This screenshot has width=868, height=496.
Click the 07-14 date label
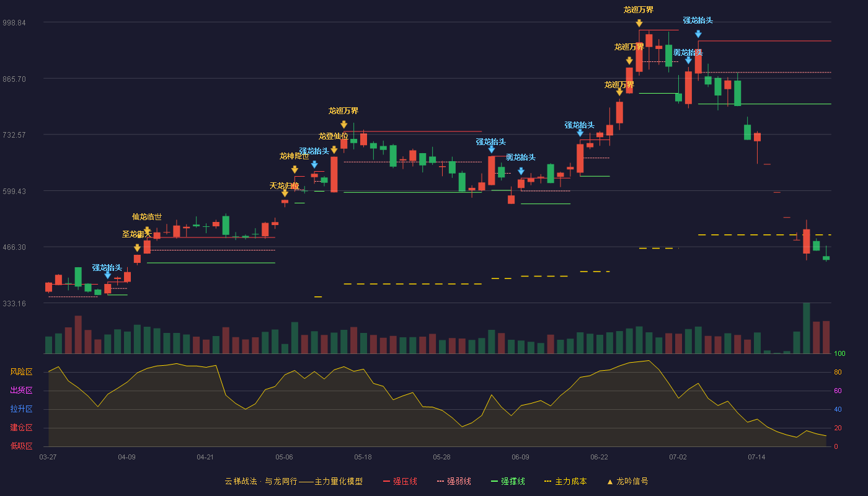[x=756, y=457]
